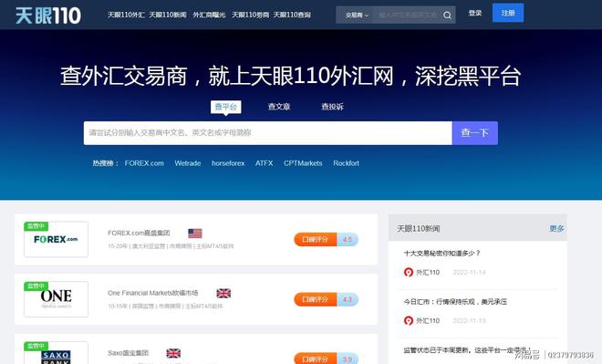602x364 pixels.
Task: Click 外汇110 author icon under 十大交易秘密
Action: tap(409, 272)
